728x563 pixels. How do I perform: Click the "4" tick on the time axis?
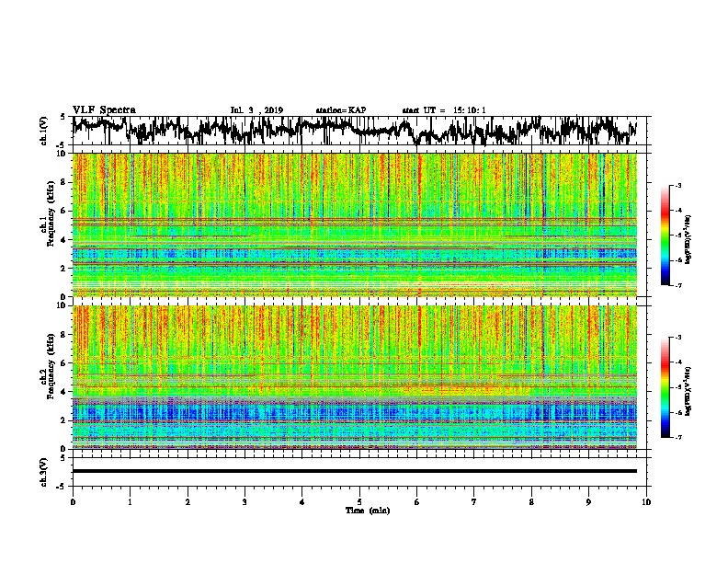(302, 502)
